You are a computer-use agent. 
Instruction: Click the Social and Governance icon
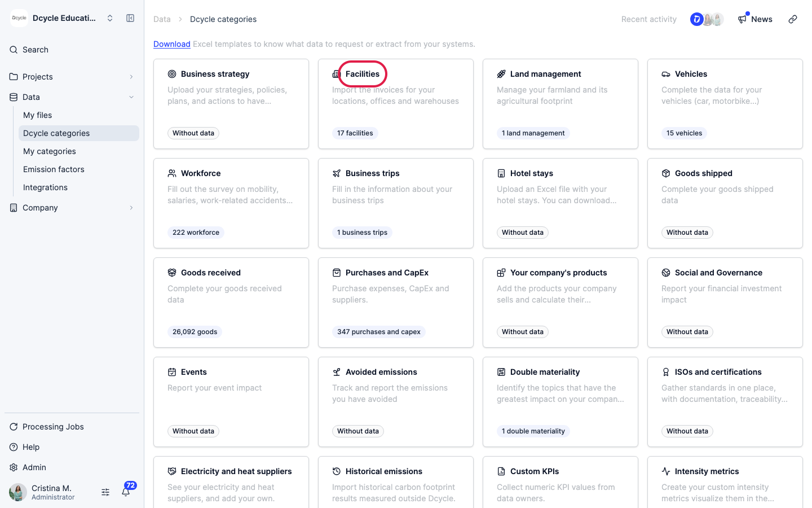666,273
